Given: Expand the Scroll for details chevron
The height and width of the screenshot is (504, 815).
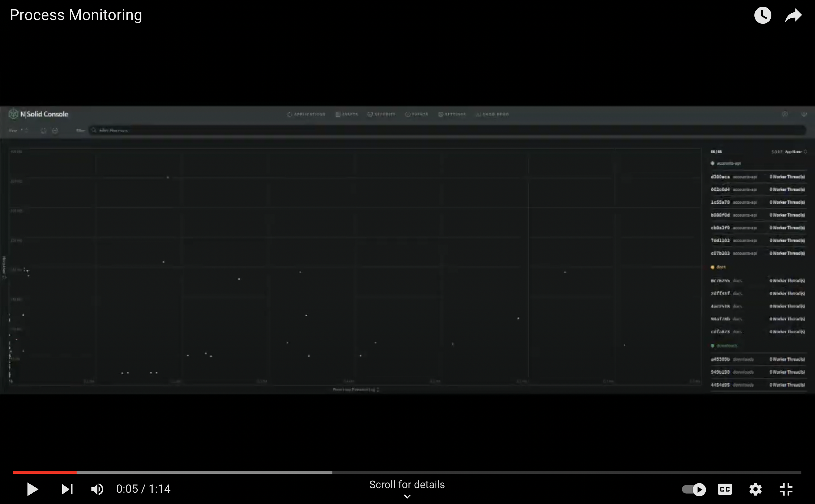Looking at the screenshot, I should (x=407, y=496).
